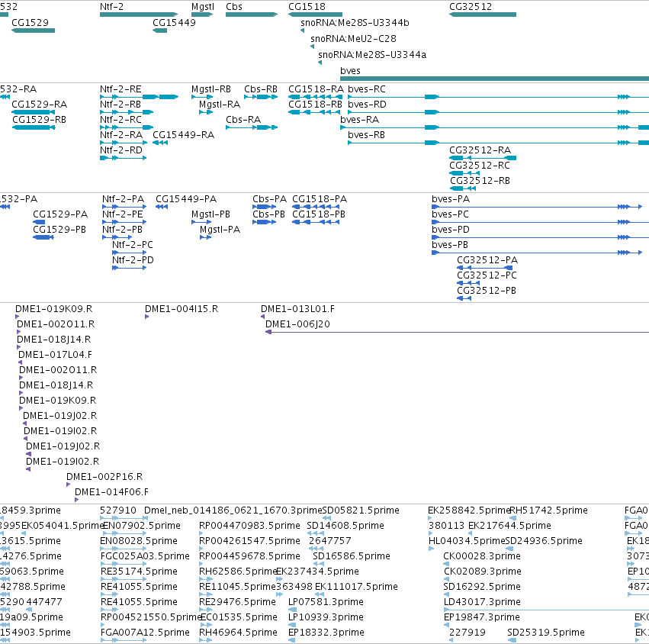Click the DME1-006J20 BAC clone
Screen dimensions: 649x644
tap(457, 332)
